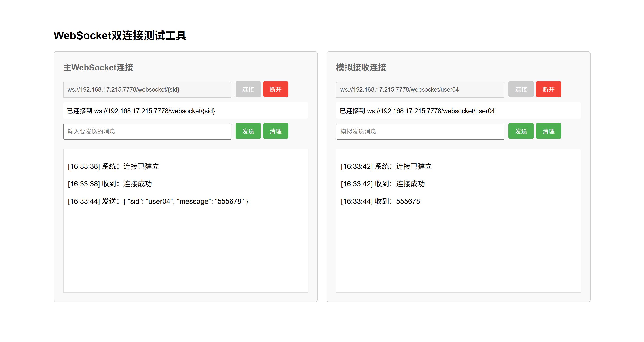Click 清理 button in simulated receiver panel
644x342 pixels.
point(548,131)
